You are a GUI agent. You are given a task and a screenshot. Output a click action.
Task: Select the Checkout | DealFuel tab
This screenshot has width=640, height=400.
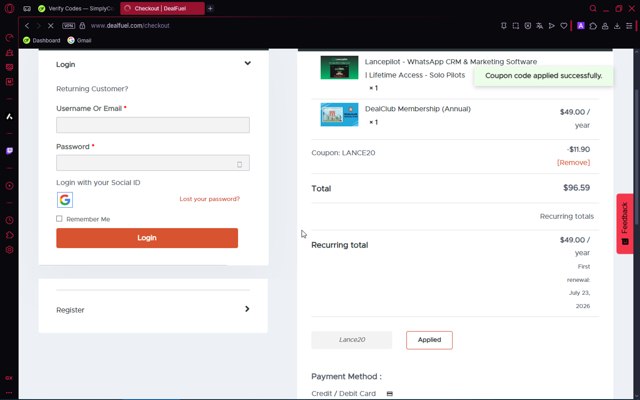click(x=162, y=9)
